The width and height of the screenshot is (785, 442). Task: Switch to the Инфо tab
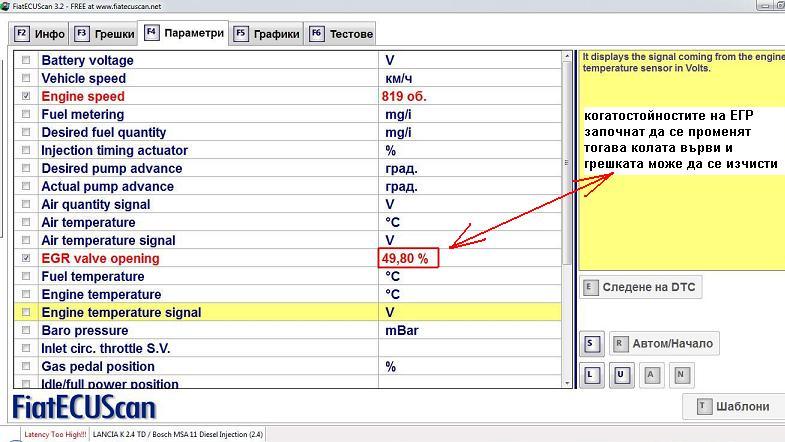[x=40, y=33]
